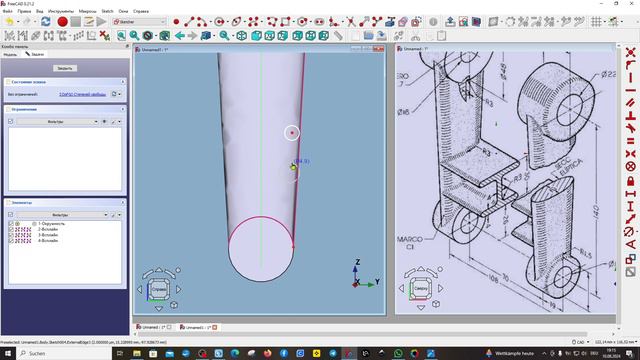Toggle the sketch grid icon

(597, 22)
